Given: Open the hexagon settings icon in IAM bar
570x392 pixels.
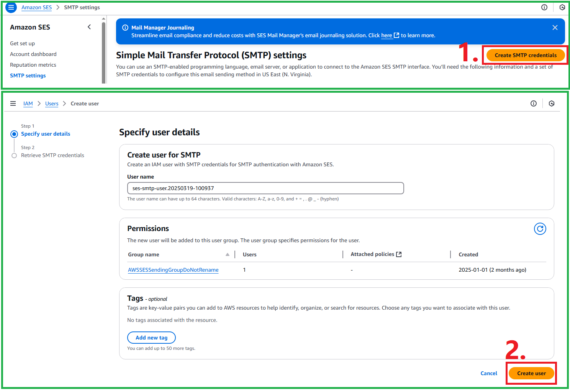Looking at the screenshot, I should click(x=552, y=103).
